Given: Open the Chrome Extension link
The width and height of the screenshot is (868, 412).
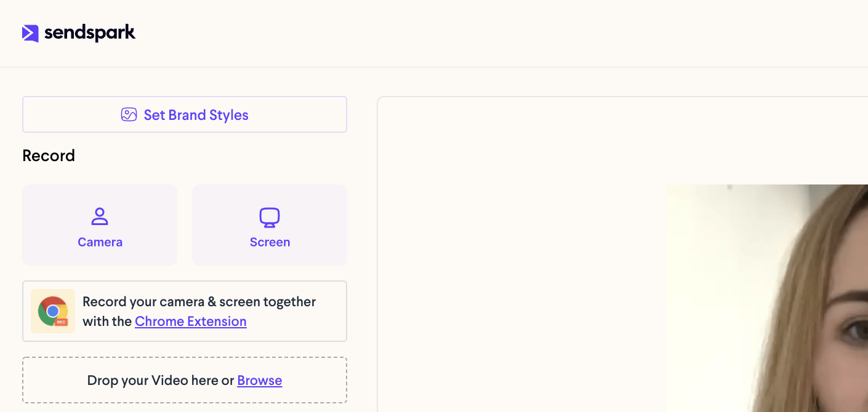Looking at the screenshot, I should pyautogui.click(x=191, y=321).
